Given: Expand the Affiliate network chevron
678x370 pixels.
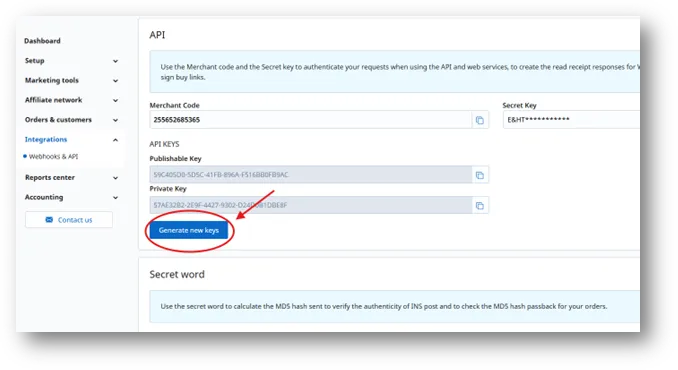Looking at the screenshot, I should coord(115,100).
